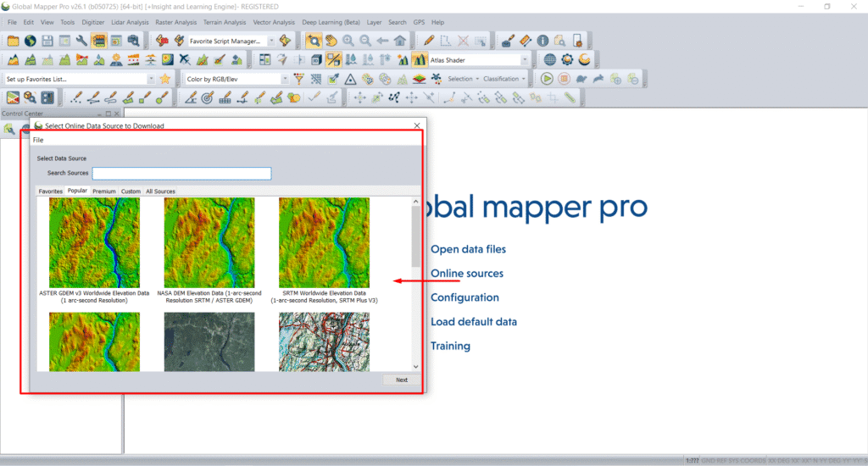This screenshot has width=868, height=466.
Task: Select the Measure ruler tool
Action: click(526, 41)
